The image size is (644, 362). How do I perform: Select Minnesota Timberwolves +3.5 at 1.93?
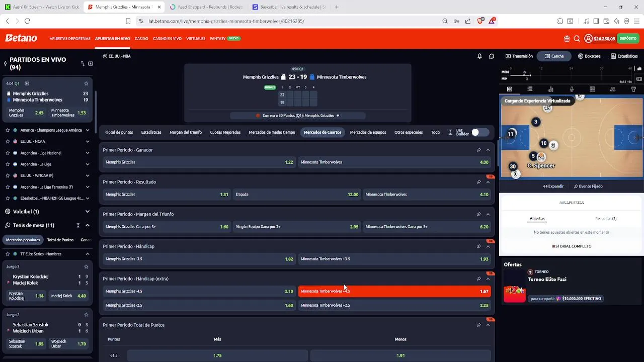tap(394, 259)
